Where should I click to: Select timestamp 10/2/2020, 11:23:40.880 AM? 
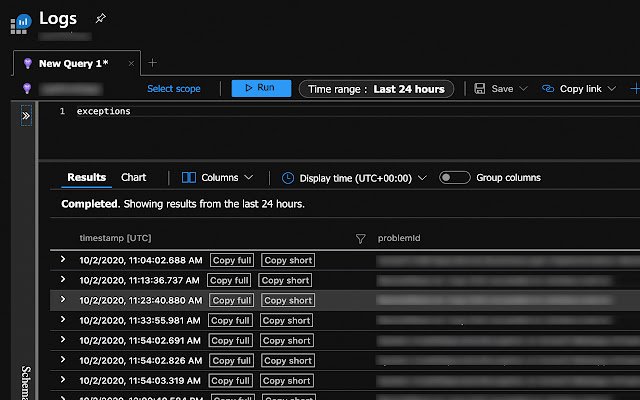point(141,300)
